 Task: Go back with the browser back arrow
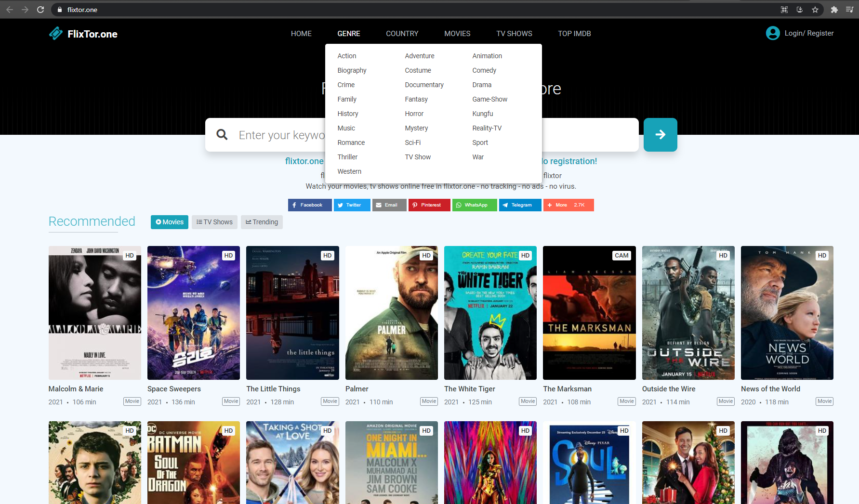coord(10,10)
